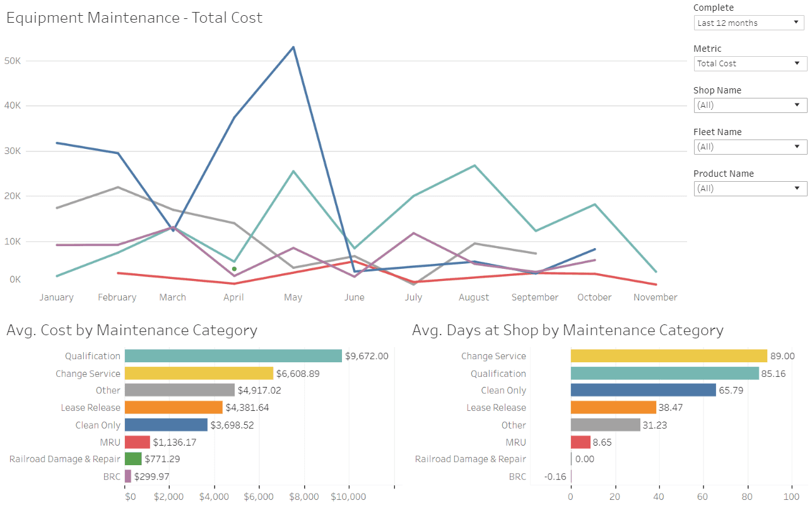Click the $9,672.00 value label

(365, 355)
